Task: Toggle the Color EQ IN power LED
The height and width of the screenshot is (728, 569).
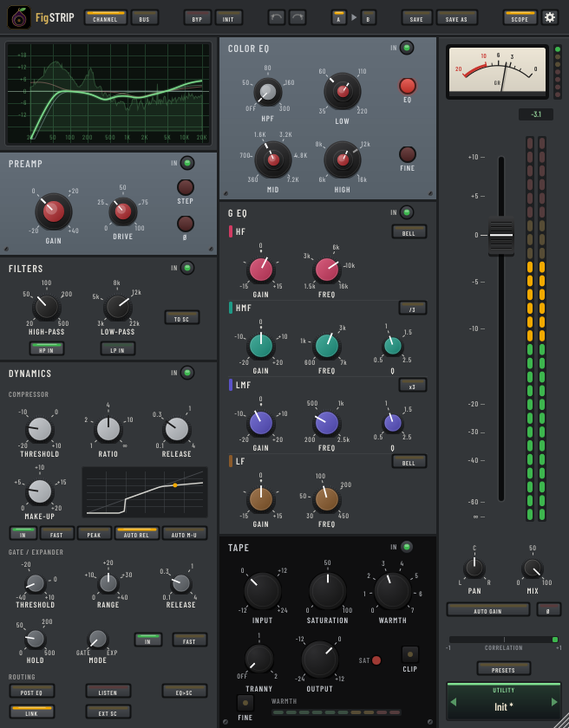Action: pyautogui.click(x=407, y=48)
